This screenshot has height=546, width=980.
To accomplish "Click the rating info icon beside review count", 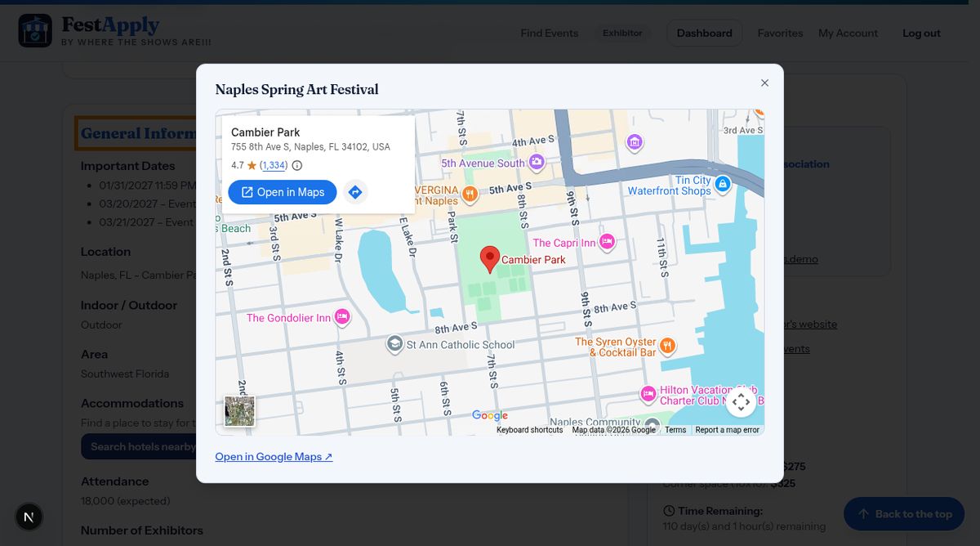I will click(297, 165).
